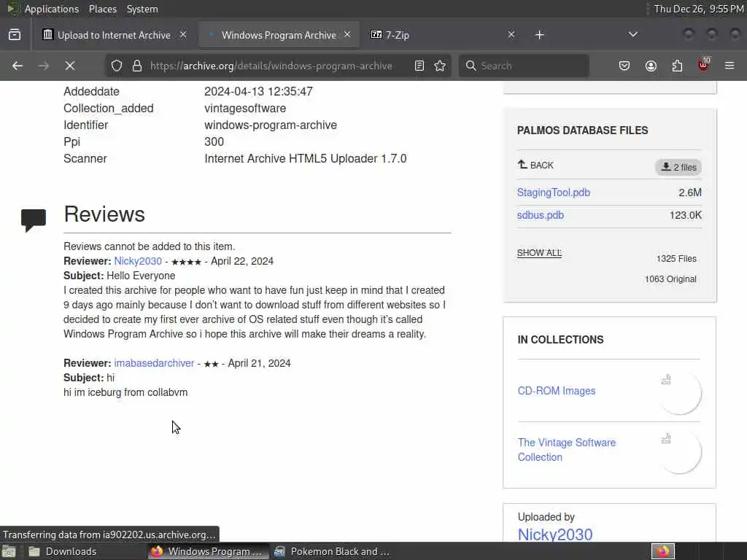Click the 1325 Files count text
The image size is (747, 560).
[x=676, y=259]
